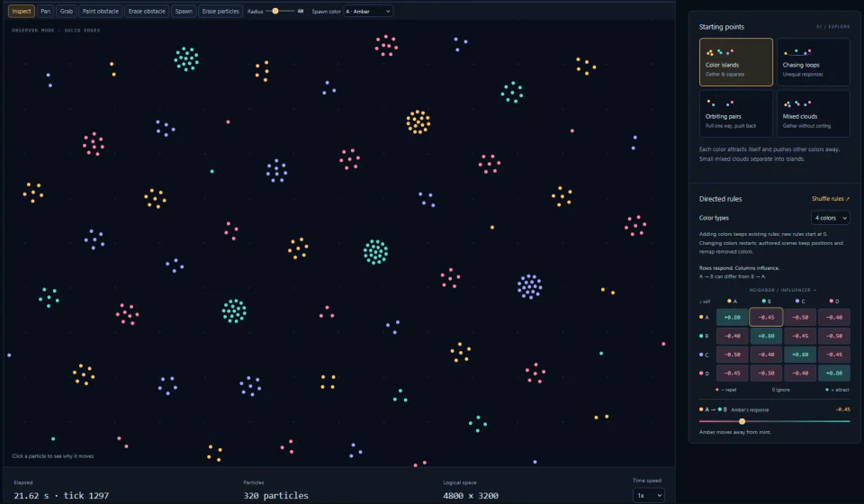The image size is (864, 504).
Task: Adjust the Radius slider handle
Action: (x=275, y=11)
